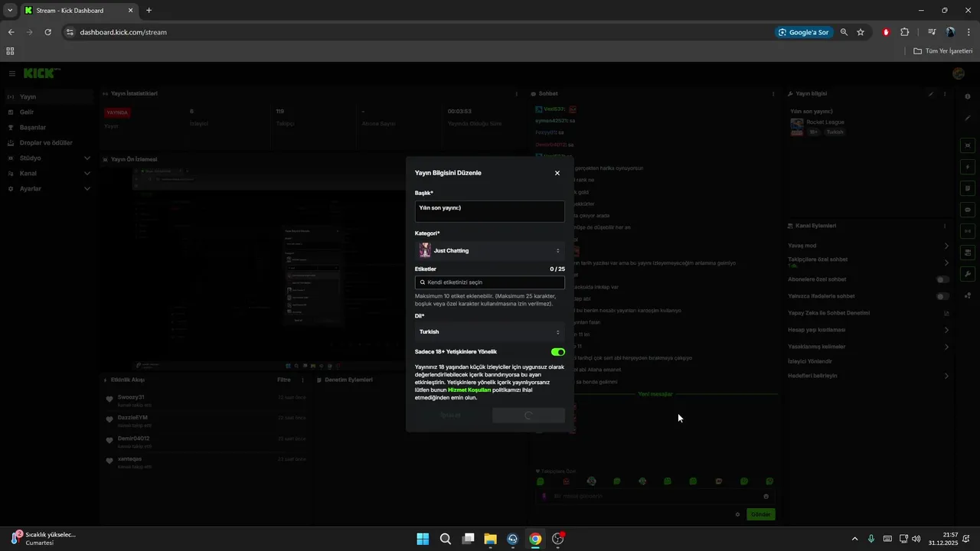This screenshot has height=551, width=980.
Task: Search tags in Kendi etiketinizi seçin field
Action: point(490,282)
